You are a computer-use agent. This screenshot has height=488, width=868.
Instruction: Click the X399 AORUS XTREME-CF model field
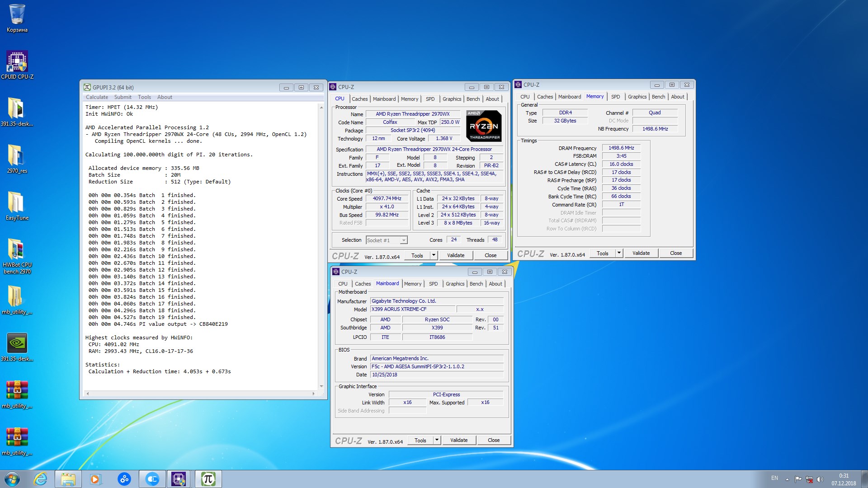coord(412,310)
